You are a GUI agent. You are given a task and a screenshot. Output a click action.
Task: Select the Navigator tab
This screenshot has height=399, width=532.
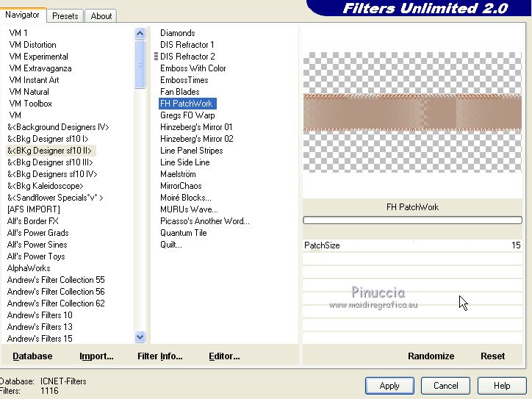(22, 15)
